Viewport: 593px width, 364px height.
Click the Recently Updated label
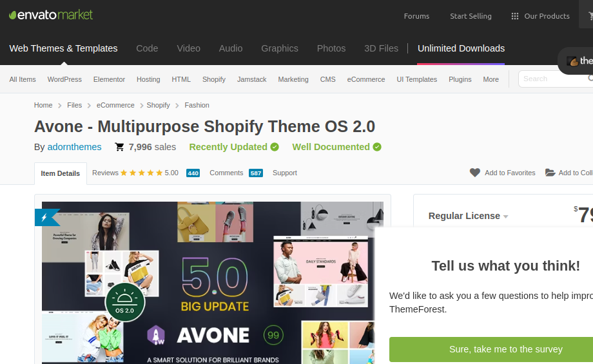[x=228, y=147]
